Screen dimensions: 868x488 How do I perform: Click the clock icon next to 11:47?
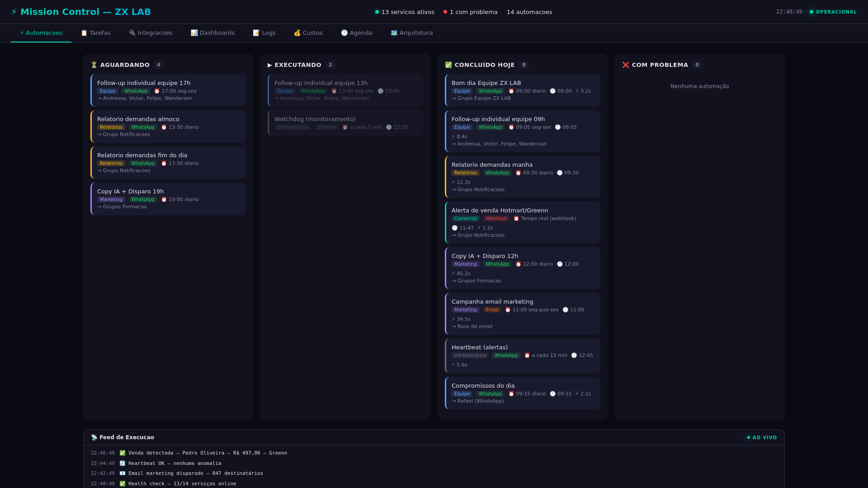[455, 228]
